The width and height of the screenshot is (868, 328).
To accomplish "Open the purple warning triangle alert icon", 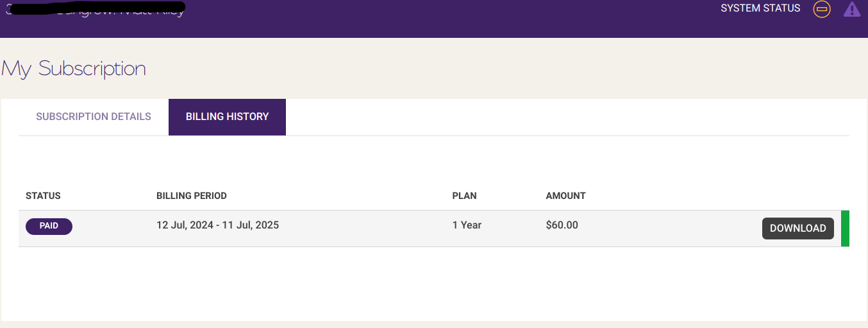I will point(852,9).
